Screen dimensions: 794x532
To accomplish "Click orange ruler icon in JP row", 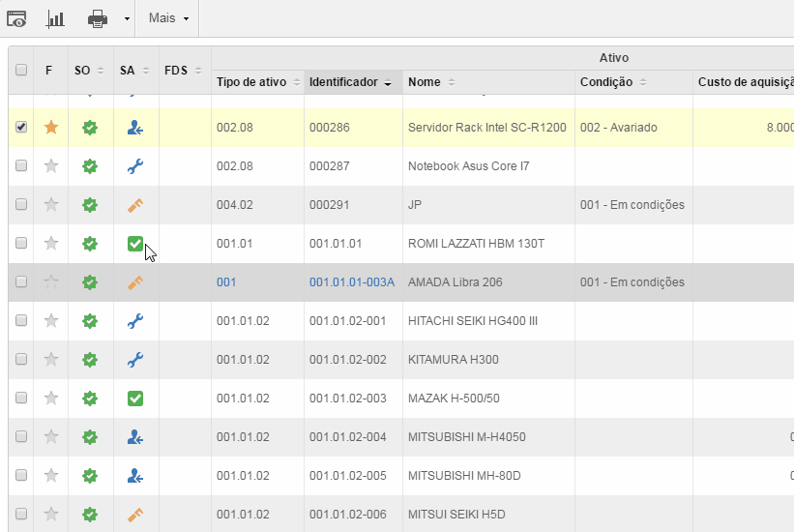I will click(x=135, y=204).
